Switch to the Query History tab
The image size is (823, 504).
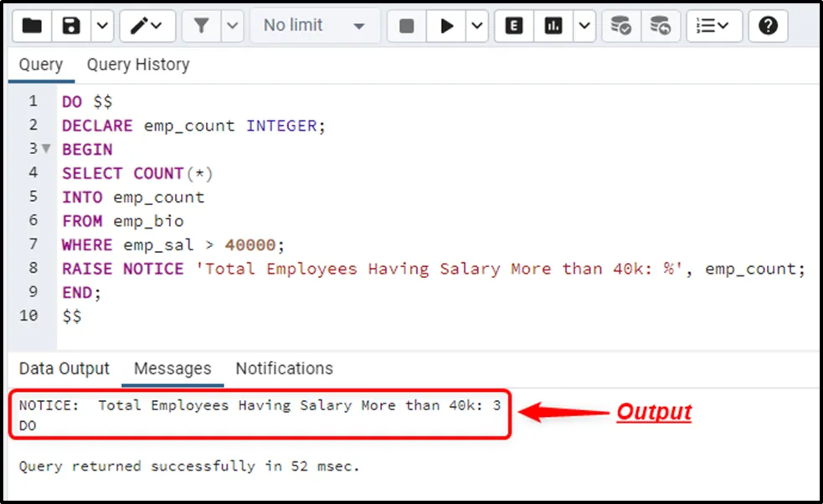pos(138,64)
